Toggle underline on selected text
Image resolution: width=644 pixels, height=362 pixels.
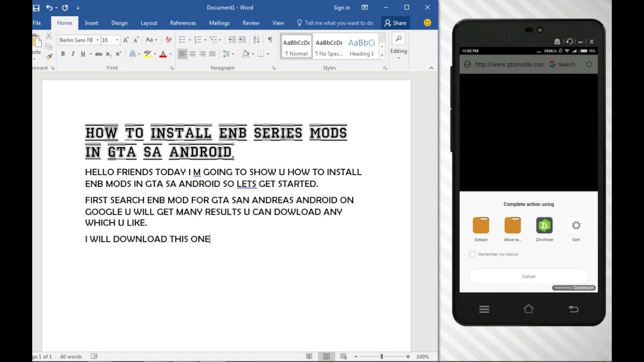[x=83, y=54]
